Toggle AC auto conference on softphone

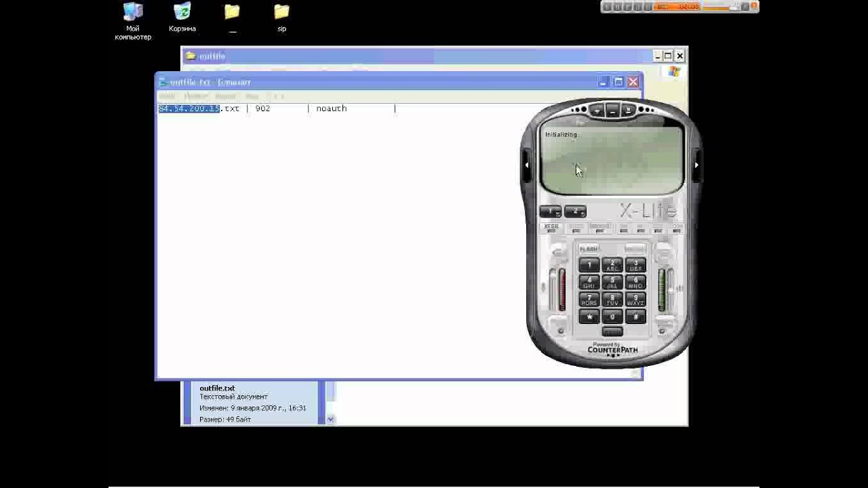pos(641,228)
